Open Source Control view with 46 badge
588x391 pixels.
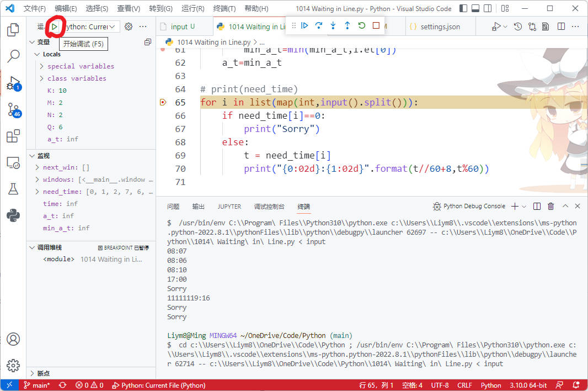click(13, 110)
